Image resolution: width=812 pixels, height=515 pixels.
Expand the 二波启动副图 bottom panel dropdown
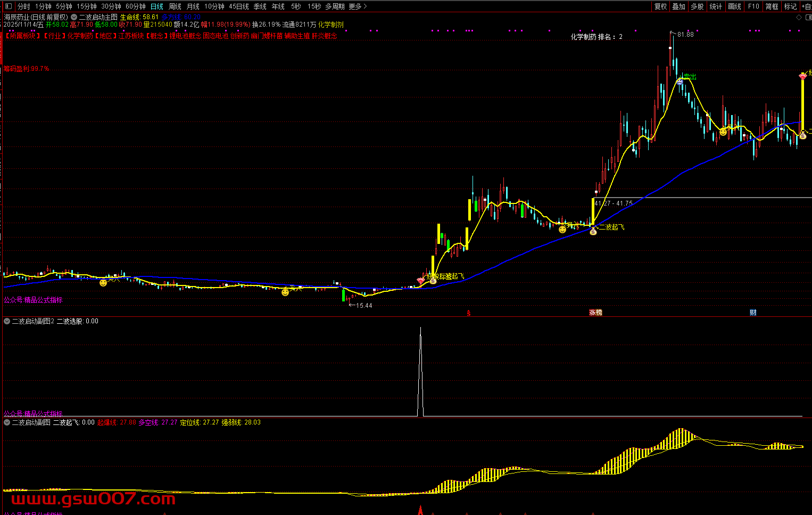pos(7,422)
